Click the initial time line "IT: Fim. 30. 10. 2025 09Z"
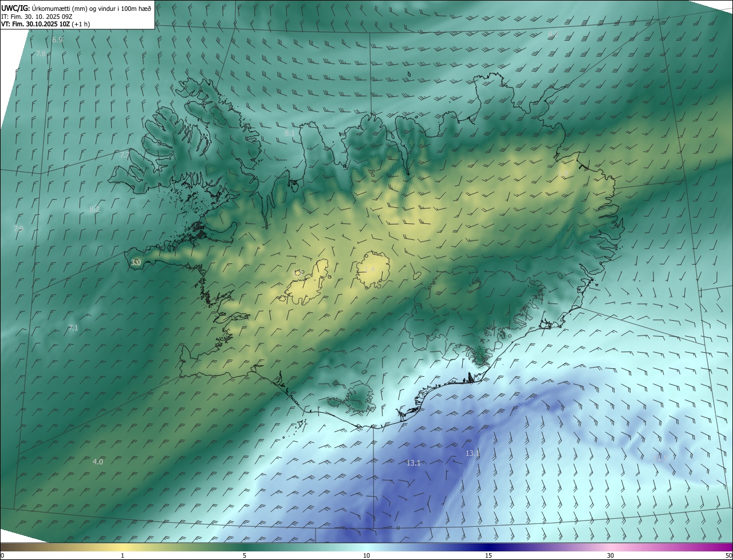 37,16
